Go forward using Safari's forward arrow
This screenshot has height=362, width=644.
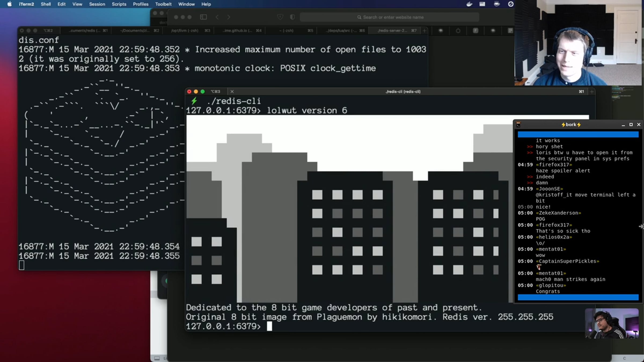point(229,17)
